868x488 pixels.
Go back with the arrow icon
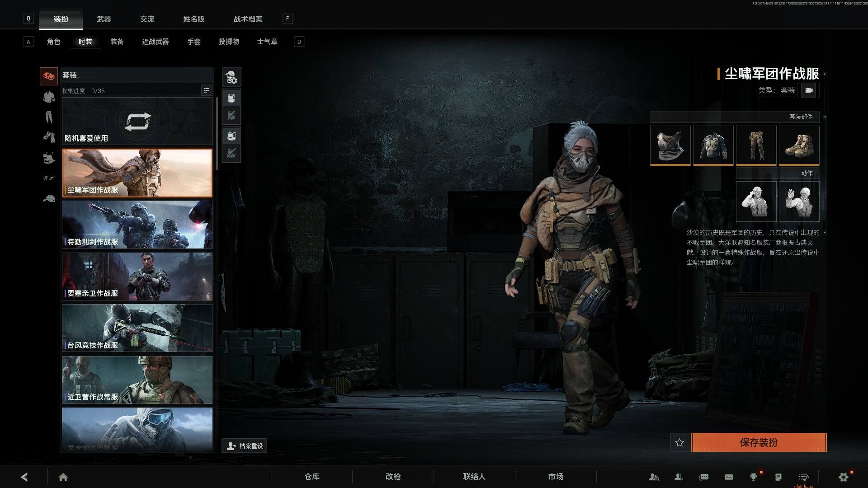tap(24, 477)
